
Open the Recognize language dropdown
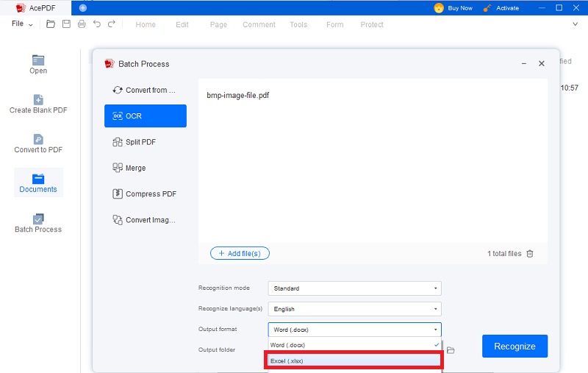pyautogui.click(x=354, y=309)
